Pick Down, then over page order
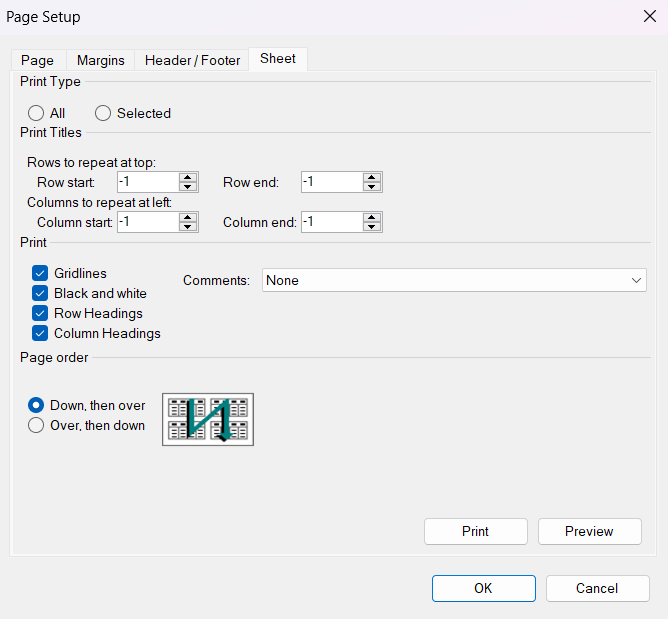Viewport: 668px width, 619px height. (36, 405)
